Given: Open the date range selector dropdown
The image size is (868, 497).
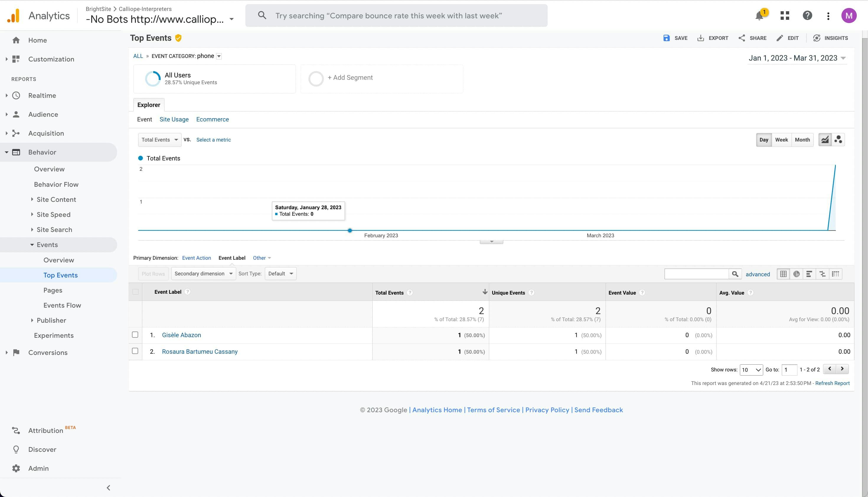Looking at the screenshot, I should 797,58.
